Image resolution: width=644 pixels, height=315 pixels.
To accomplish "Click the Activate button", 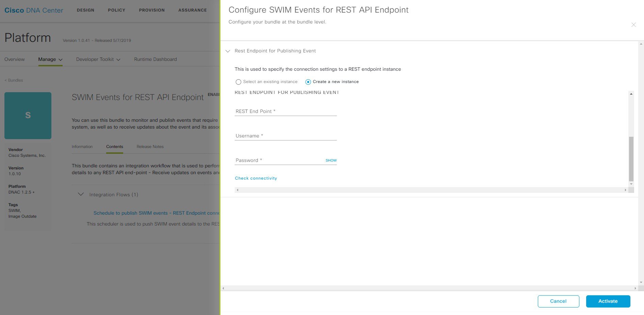I will [x=608, y=301].
